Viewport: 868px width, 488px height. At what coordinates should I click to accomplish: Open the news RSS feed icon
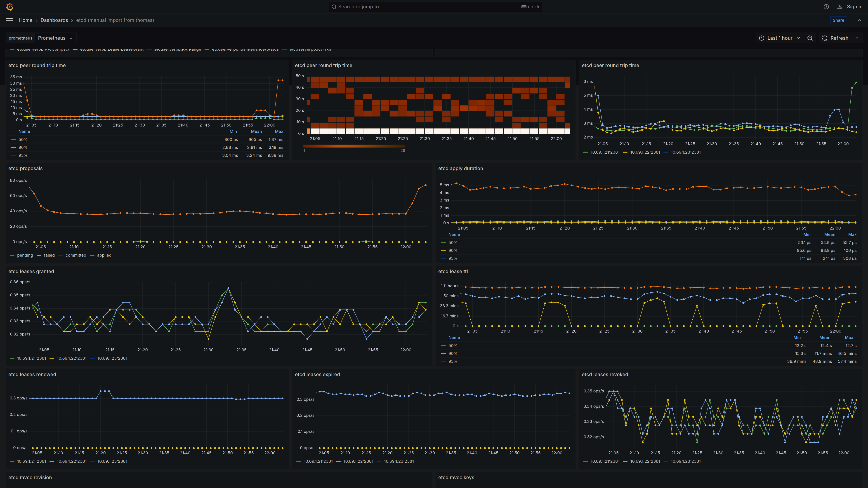(839, 7)
